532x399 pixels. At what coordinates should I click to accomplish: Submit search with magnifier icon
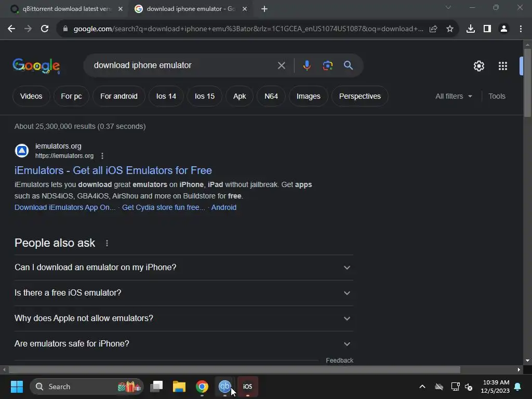(x=348, y=65)
